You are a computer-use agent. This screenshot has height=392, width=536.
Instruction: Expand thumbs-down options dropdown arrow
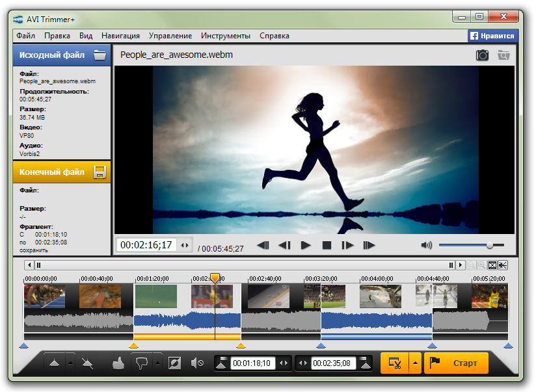pos(157,363)
